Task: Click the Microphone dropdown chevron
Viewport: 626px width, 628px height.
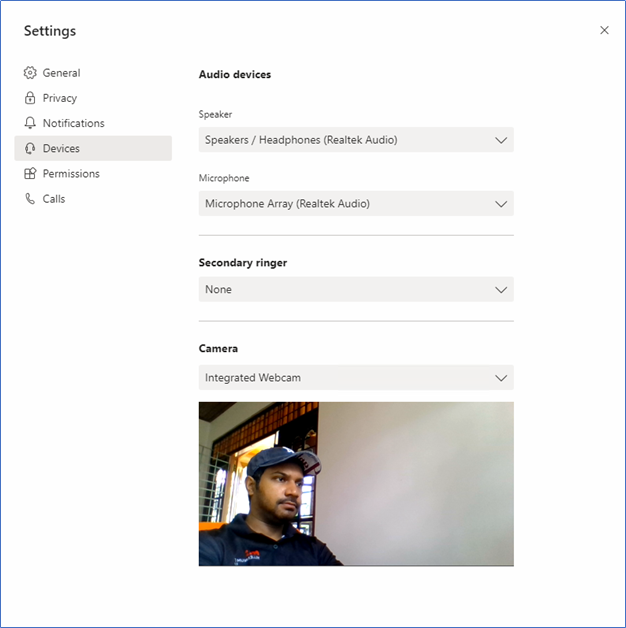Action: pyautogui.click(x=501, y=204)
